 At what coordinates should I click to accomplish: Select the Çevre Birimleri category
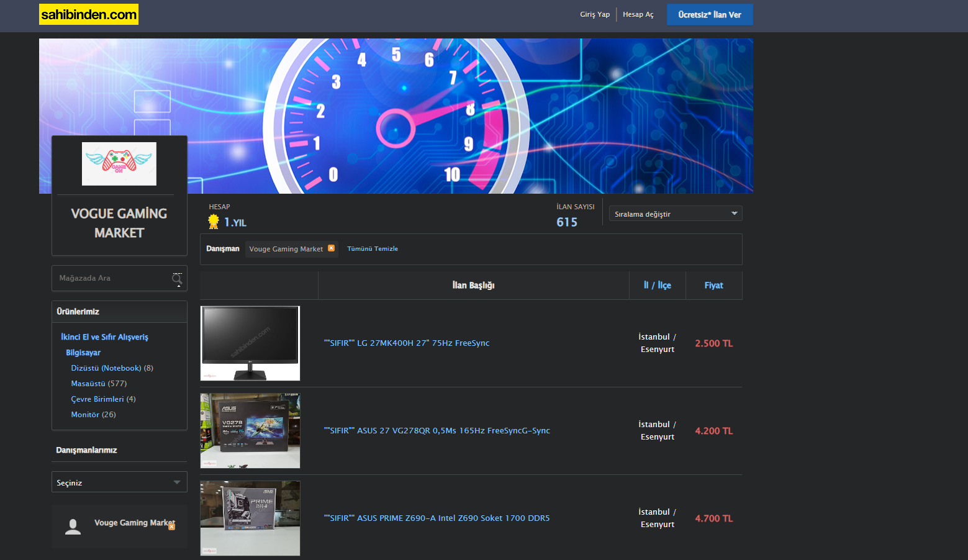coord(97,399)
